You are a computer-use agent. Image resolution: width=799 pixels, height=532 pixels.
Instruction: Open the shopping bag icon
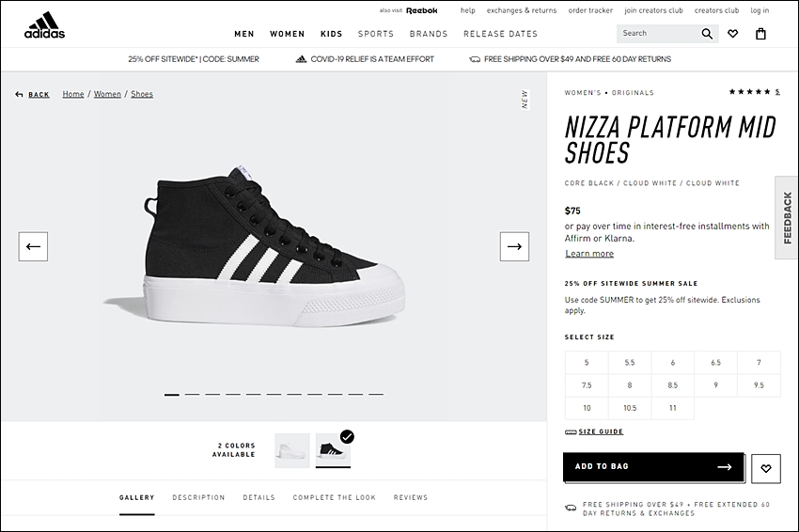(760, 34)
